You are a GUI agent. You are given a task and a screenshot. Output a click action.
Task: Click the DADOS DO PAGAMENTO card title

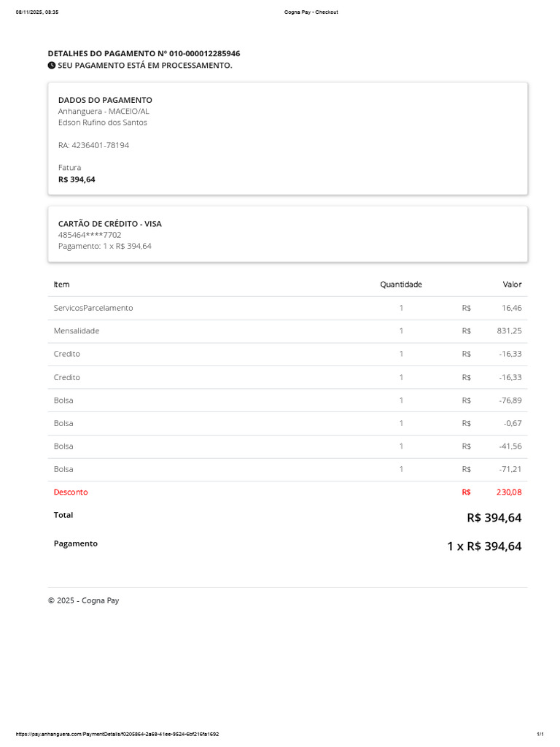(x=105, y=100)
